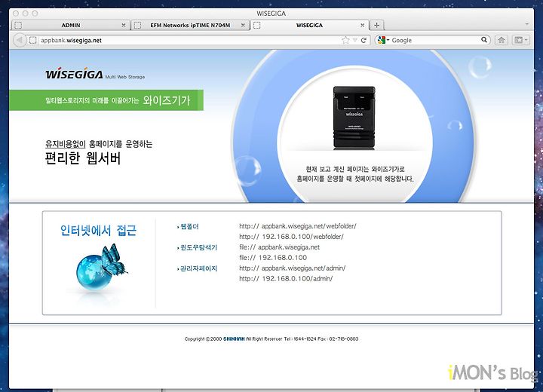Click the 유지비용없이 underlined text

click(66, 144)
